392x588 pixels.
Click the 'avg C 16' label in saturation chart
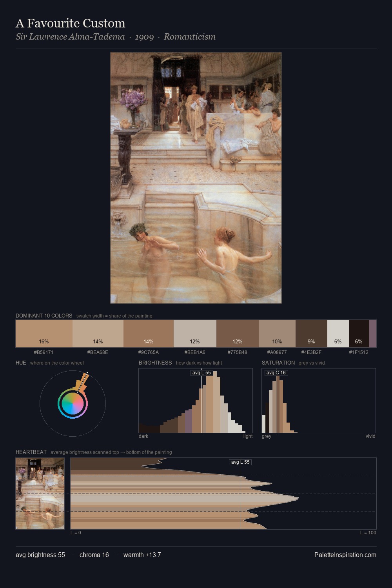click(276, 373)
